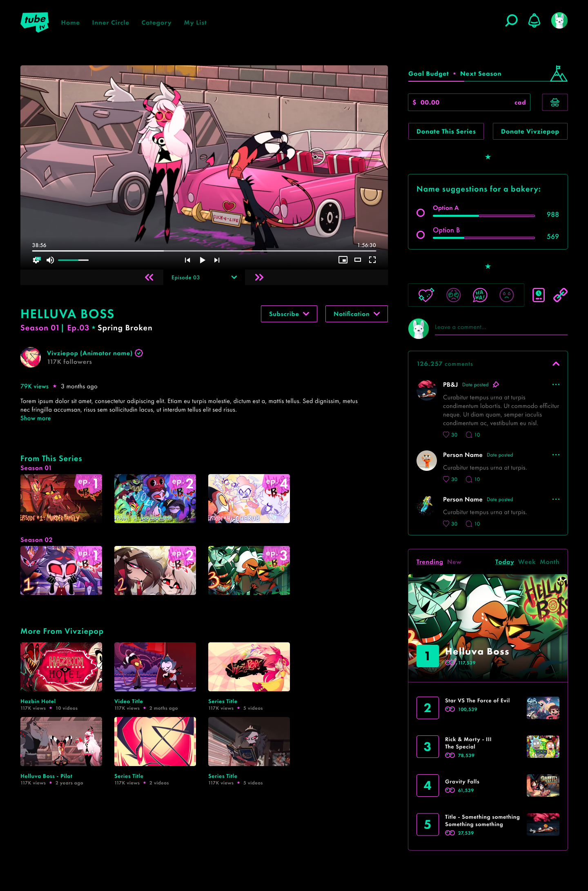React with the heart love icon
This screenshot has width=588, height=891.
coord(426,295)
